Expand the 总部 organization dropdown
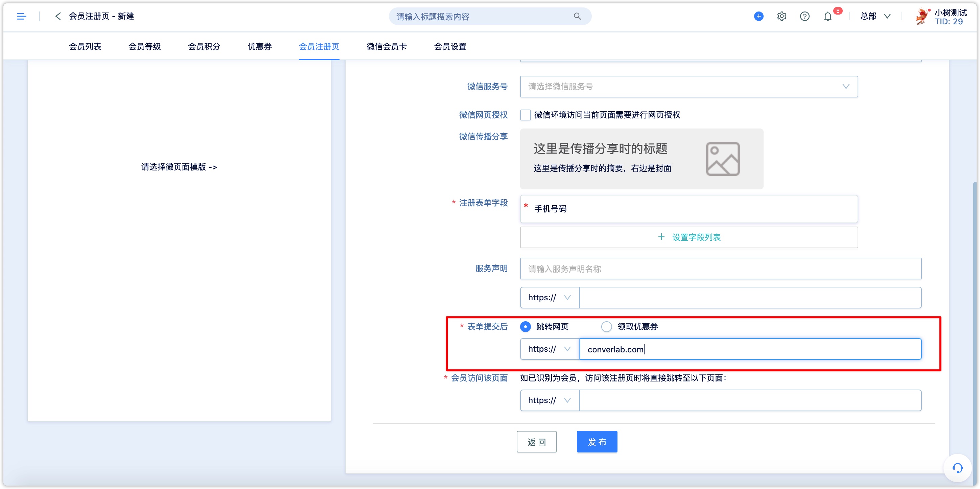The image size is (980, 489). click(876, 16)
